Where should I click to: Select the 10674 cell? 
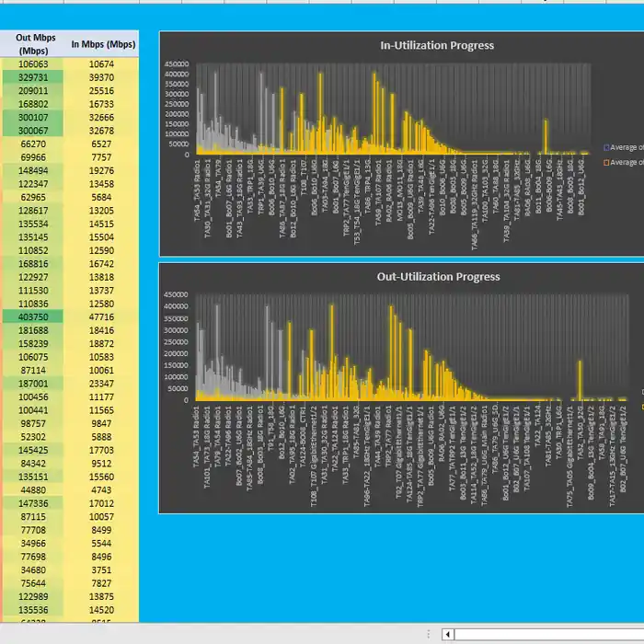[x=101, y=64]
